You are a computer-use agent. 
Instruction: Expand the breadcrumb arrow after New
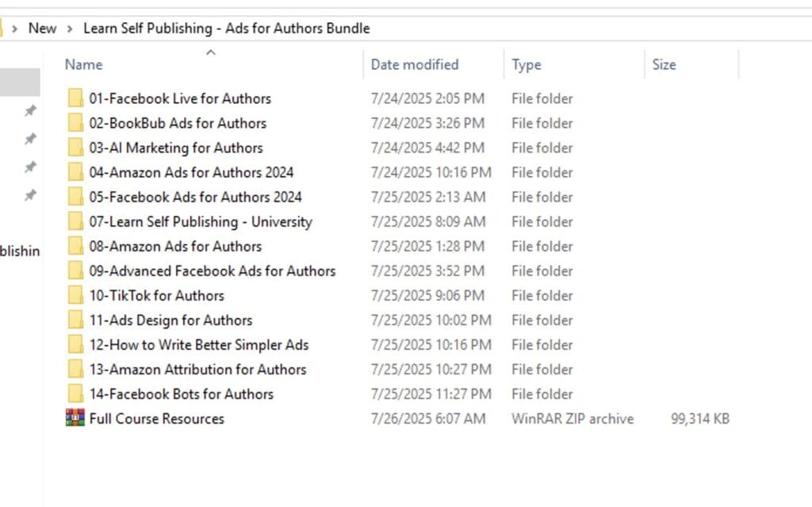coord(71,29)
